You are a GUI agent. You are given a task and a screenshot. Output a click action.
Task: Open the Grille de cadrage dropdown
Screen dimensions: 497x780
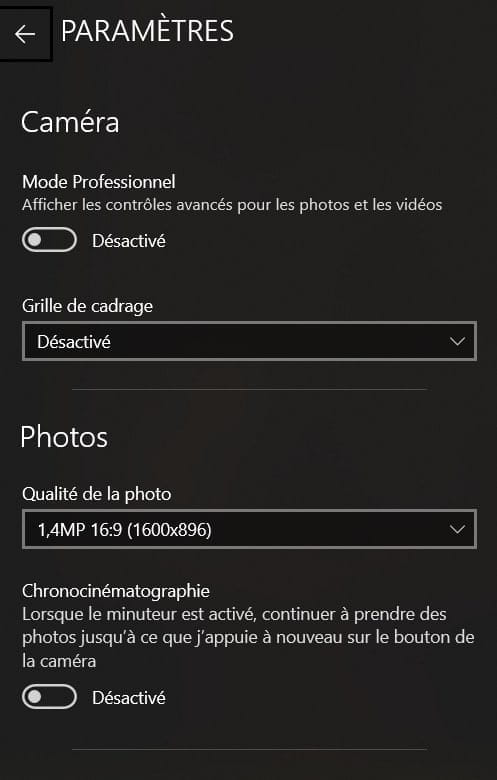pyautogui.click(x=249, y=341)
